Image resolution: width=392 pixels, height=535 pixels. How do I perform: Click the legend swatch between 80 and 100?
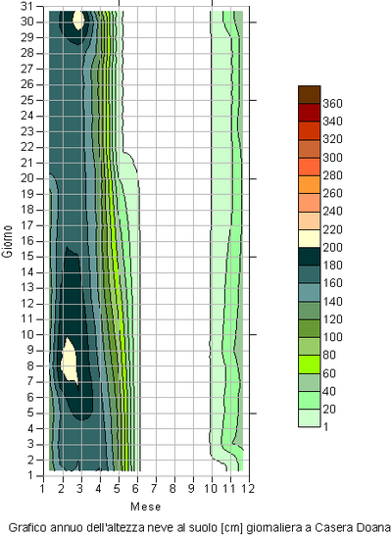click(309, 346)
